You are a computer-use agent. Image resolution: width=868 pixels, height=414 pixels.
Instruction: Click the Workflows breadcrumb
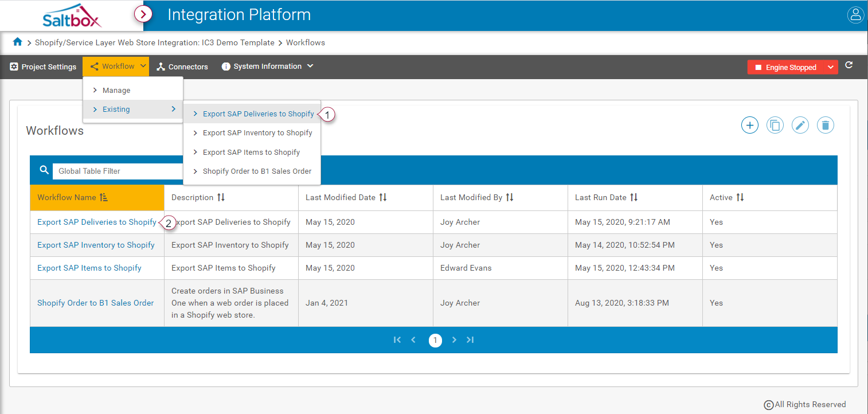pyautogui.click(x=306, y=42)
